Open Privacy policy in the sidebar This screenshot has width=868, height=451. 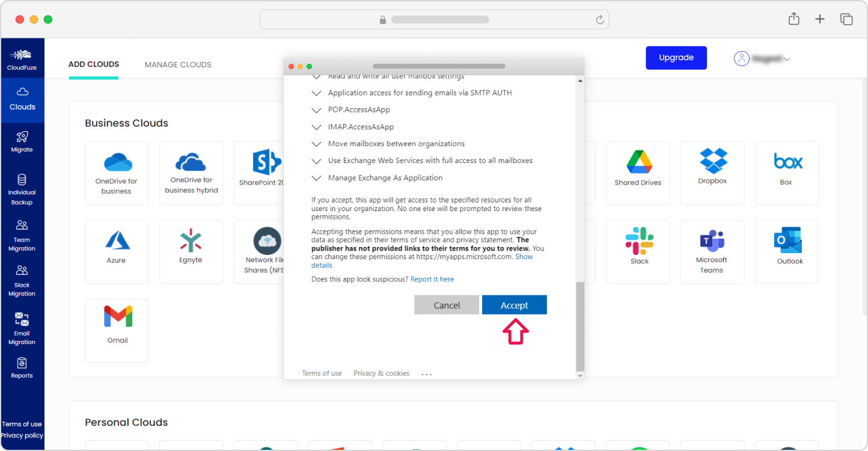pyautogui.click(x=22, y=435)
